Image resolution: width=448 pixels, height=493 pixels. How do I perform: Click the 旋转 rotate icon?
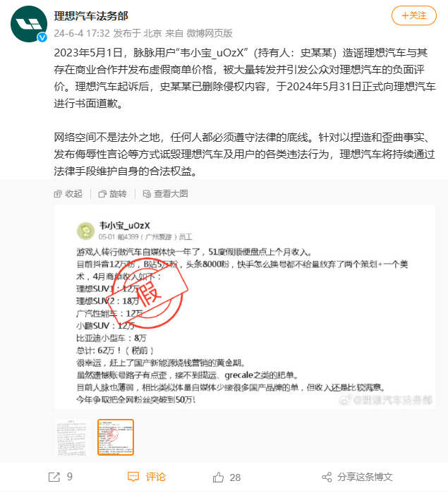102,194
